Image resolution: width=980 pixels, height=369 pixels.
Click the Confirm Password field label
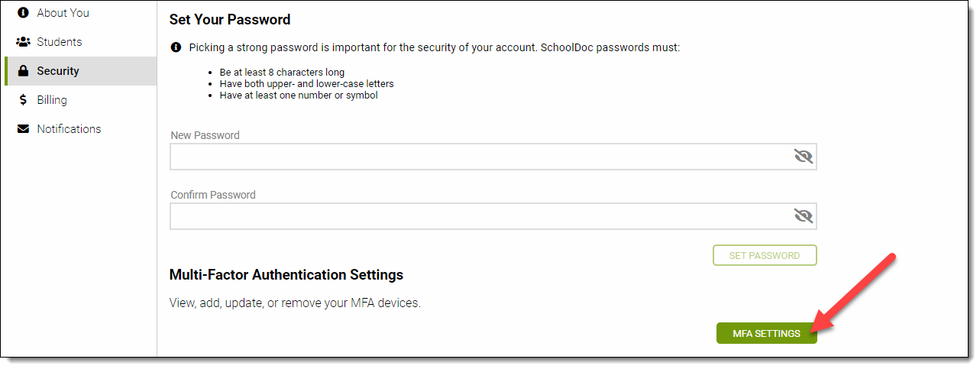click(x=213, y=195)
